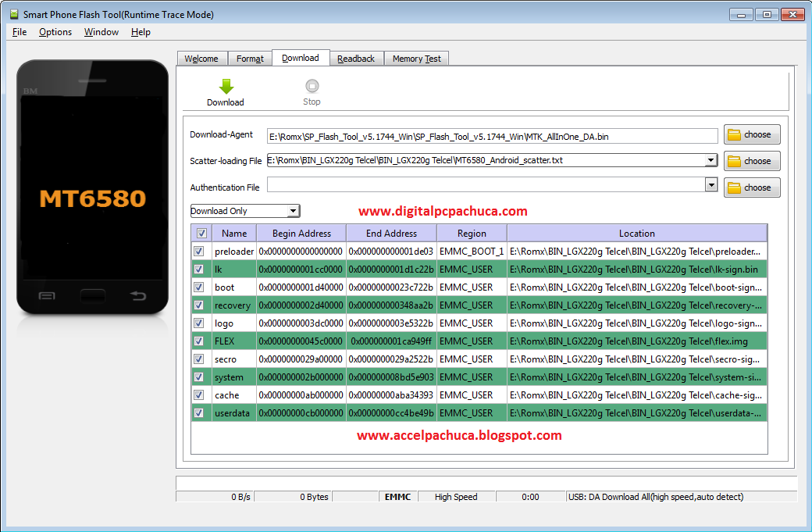The width and height of the screenshot is (812, 532).
Task: Switch to the Welcome tab
Action: click(x=201, y=59)
